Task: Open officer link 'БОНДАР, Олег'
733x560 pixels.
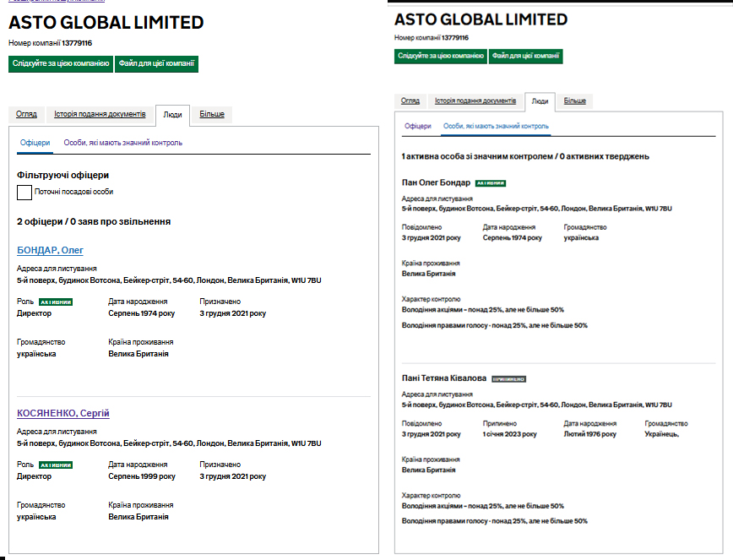Action: tap(50, 250)
